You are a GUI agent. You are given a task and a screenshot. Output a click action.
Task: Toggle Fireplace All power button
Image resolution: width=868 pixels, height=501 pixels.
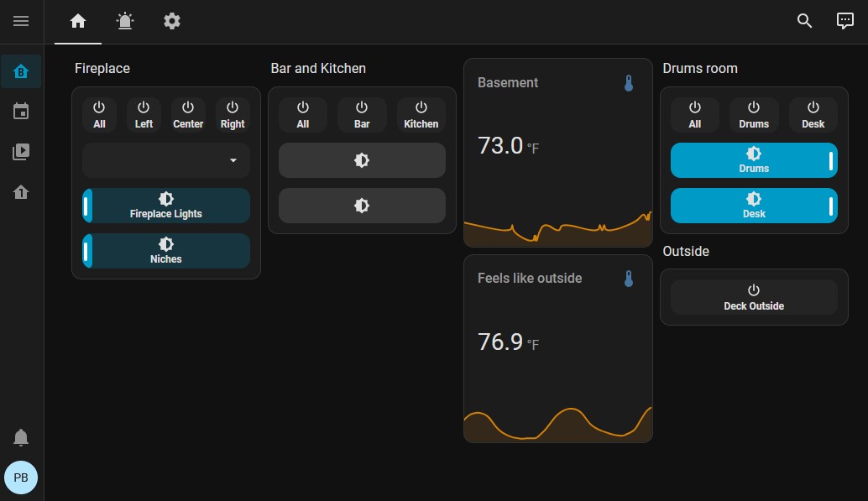click(99, 115)
